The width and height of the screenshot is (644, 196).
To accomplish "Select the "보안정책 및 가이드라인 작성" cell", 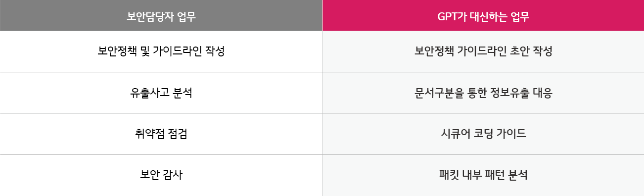I will point(161,51).
